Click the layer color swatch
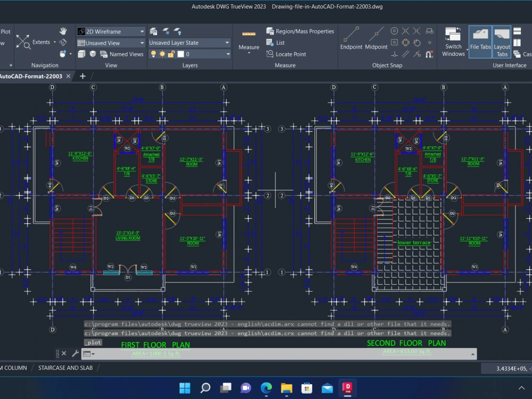The height and width of the screenshot is (399, 532). coord(180,54)
